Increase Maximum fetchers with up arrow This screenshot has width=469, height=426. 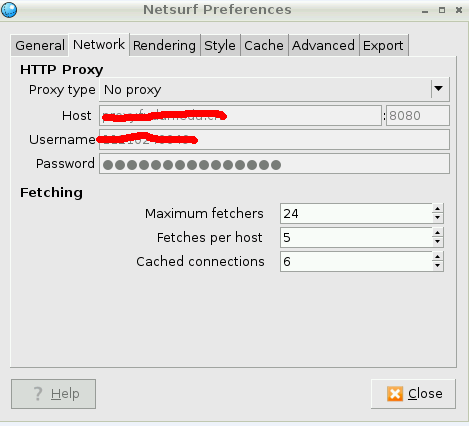click(438, 209)
